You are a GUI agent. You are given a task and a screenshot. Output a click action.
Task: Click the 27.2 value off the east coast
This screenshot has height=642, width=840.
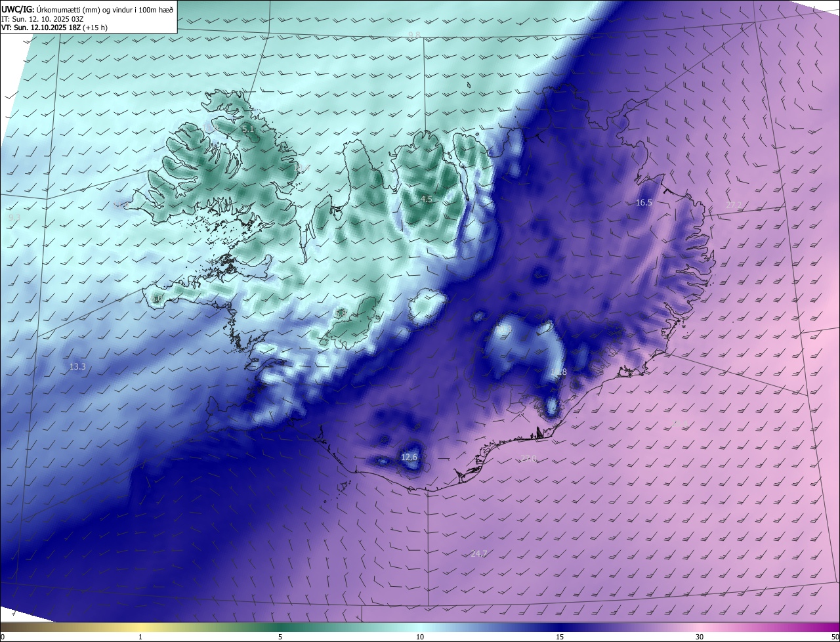(733, 205)
